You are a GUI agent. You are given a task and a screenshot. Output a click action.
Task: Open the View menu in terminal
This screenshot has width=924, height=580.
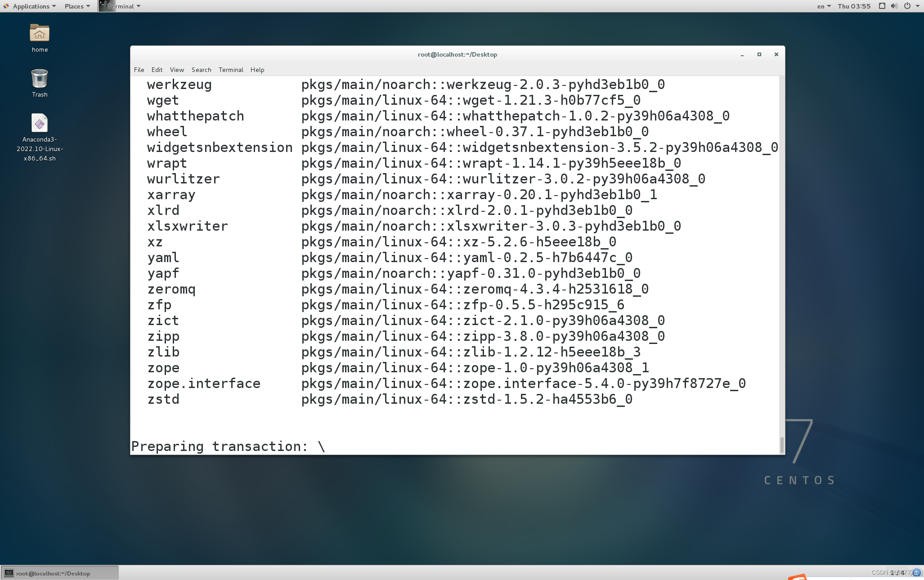pos(177,70)
